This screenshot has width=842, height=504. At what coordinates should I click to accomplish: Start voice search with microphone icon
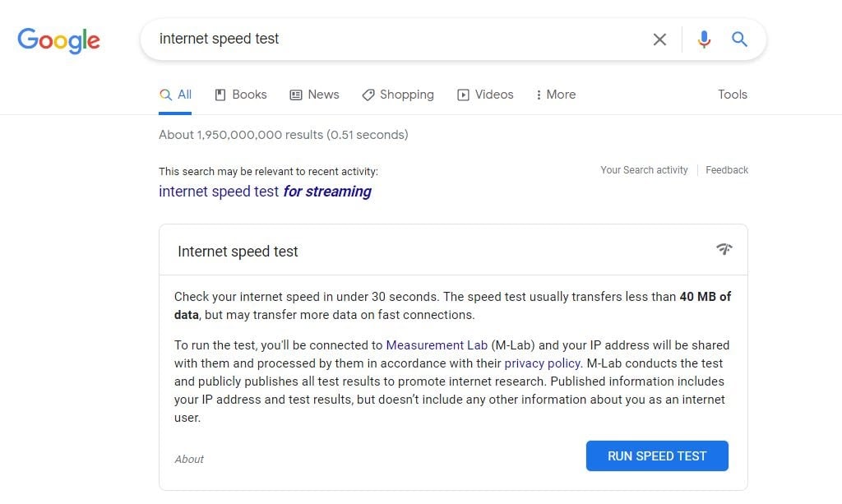pyautogui.click(x=704, y=39)
